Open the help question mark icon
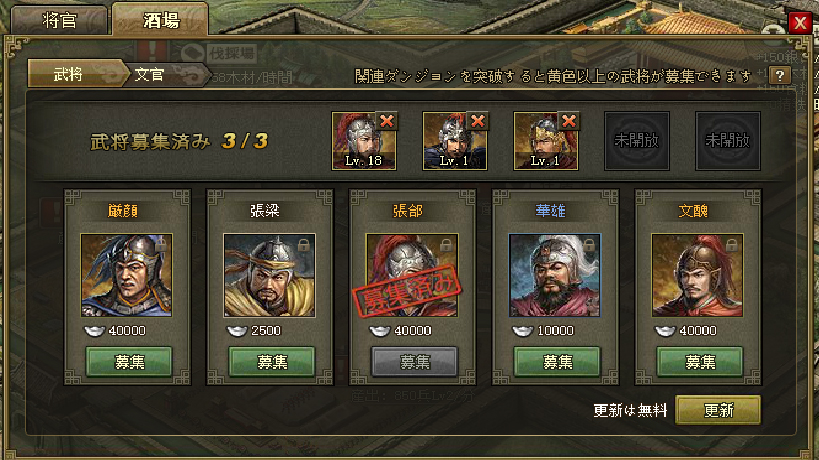Image resolution: width=819 pixels, height=460 pixels. click(x=780, y=76)
